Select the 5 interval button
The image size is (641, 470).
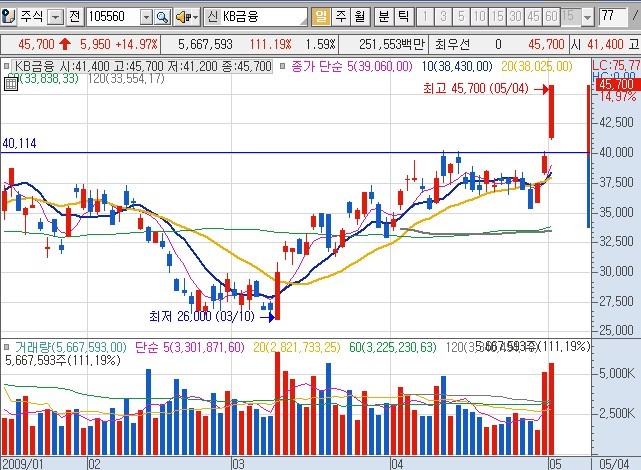click(461, 17)
